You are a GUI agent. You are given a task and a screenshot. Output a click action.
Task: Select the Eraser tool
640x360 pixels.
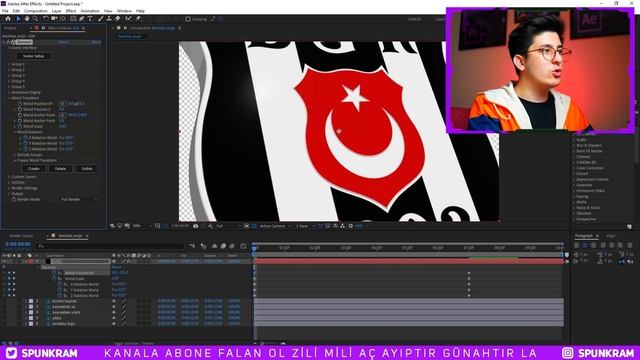(118, 19)
